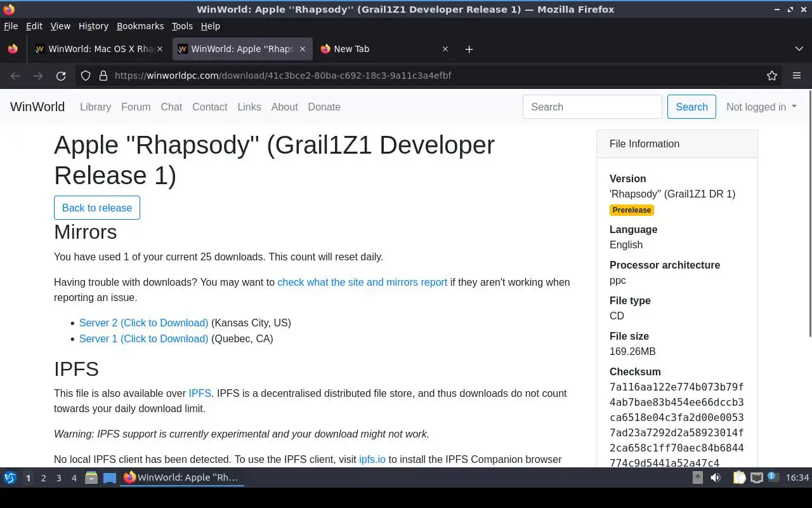Open the update notifier tray icon
812x508 pixels.
(x=773, y=477)
